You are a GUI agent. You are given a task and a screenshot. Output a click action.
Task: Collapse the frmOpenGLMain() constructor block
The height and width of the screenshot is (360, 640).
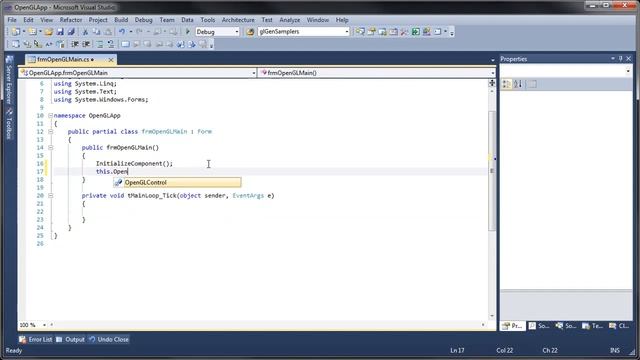pyautogui.click(x=50, y=147)
